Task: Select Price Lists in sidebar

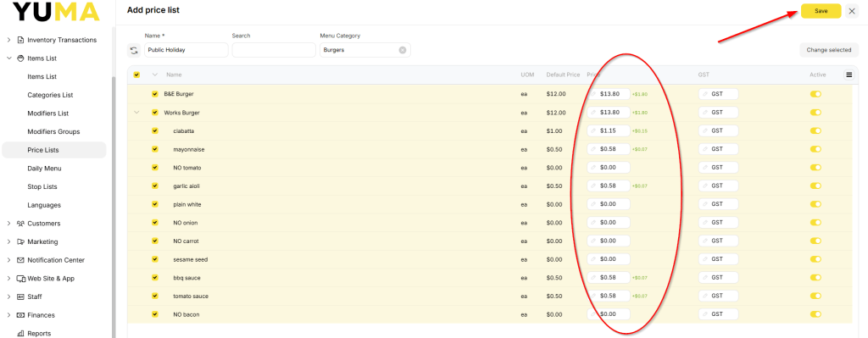Action: (x=53, y=150)
